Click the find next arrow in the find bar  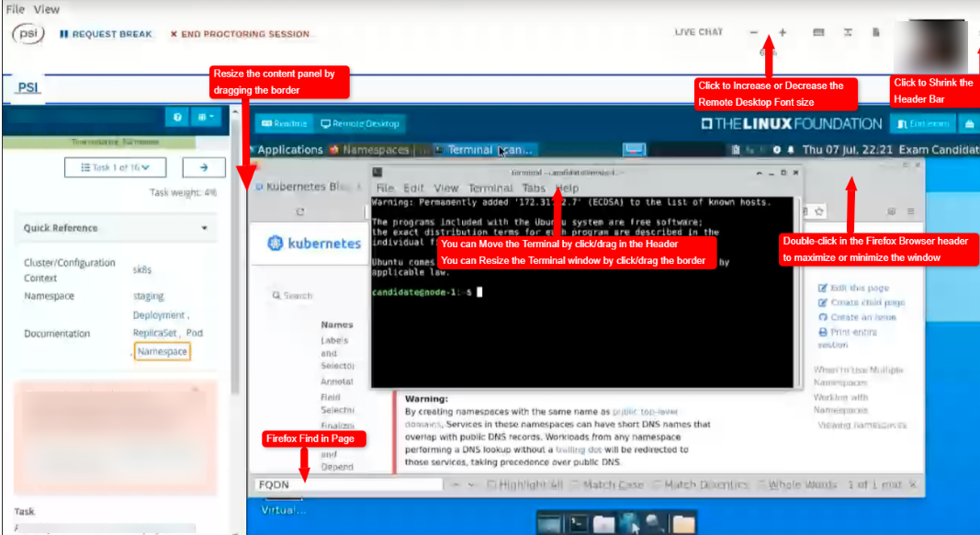(471, 484)
